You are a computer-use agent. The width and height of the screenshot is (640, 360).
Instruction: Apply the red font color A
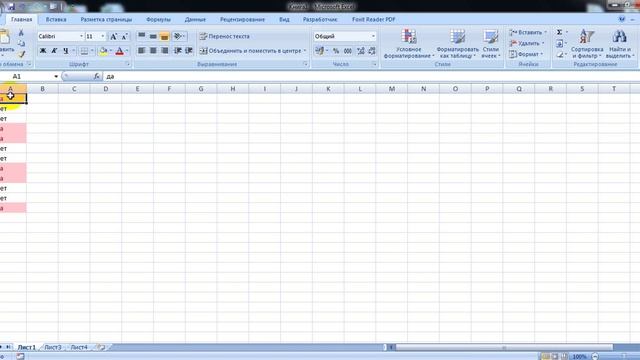coord(120,51)
